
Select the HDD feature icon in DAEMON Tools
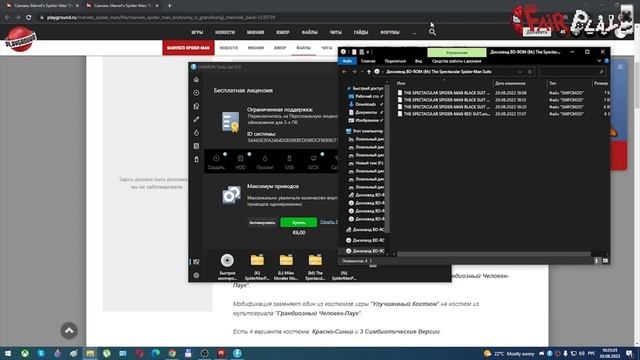click(240, 162)
